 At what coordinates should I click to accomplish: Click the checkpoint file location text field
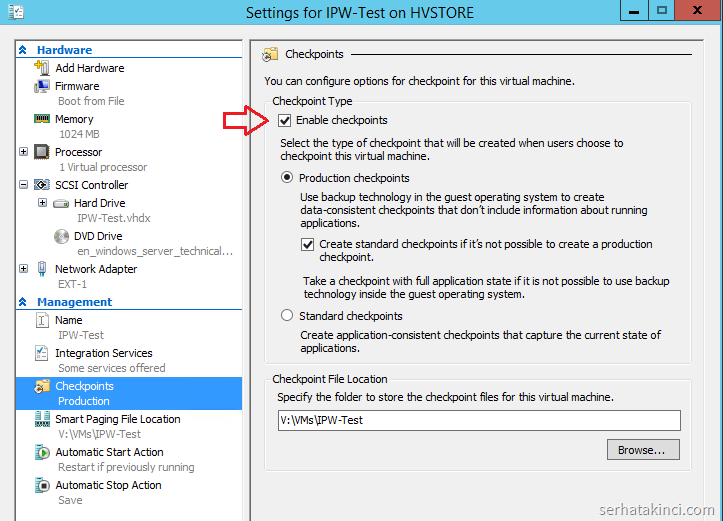tap(479, 420)
